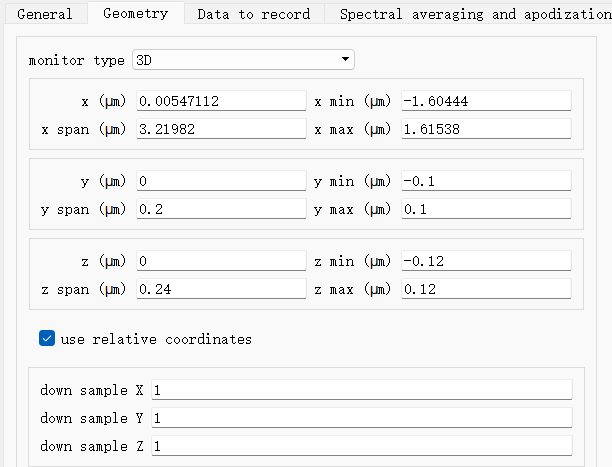The height and width of the screenshot is (467, 612).
Task: Select the Geometry tab
Action: (136, 13)
